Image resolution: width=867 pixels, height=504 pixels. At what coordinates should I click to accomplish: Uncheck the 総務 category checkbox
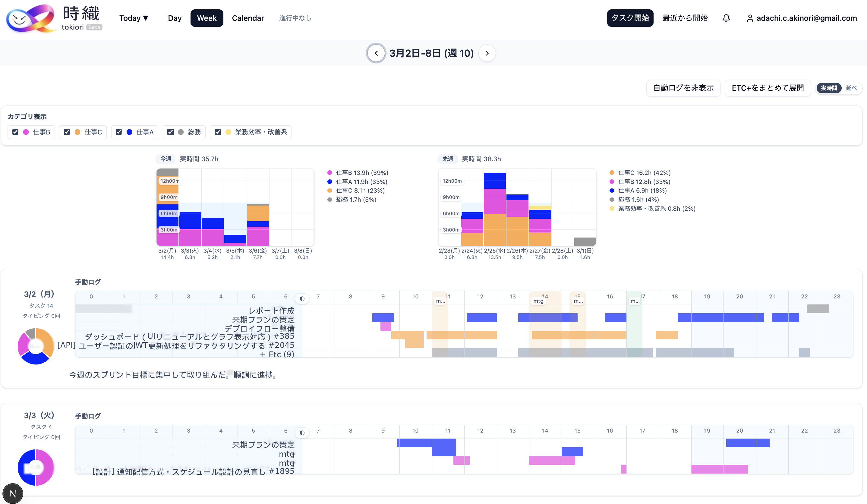tap(170, 132)
